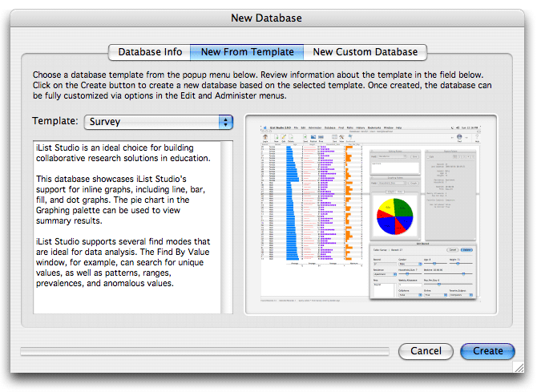Click the Cancel button
This screenshot has width=537, height=392.
(x=426, y=351)
